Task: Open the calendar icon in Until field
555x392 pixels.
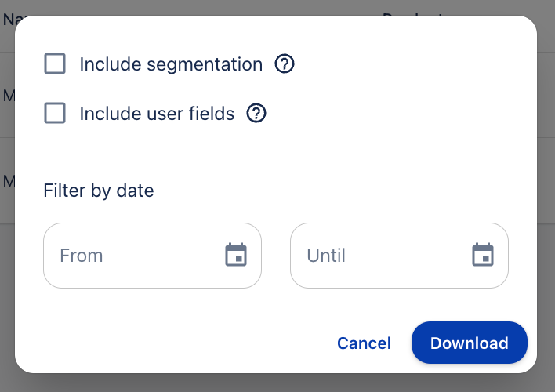Action: [x=483, y=256]
